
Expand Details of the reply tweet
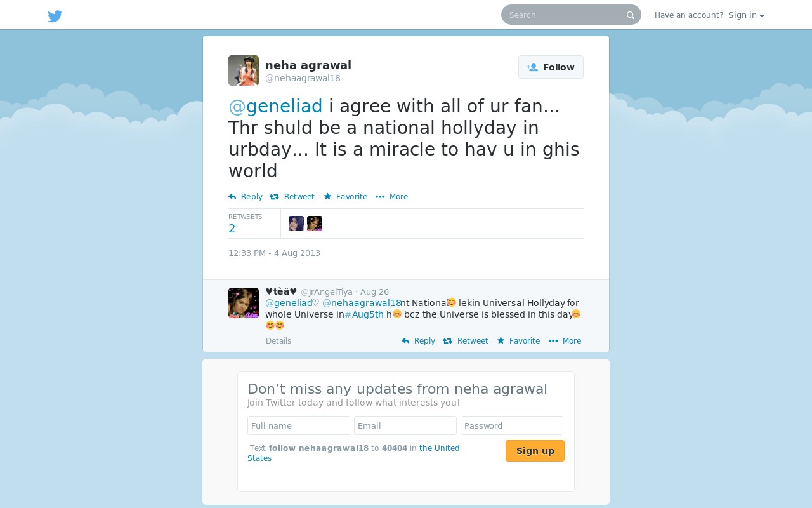pyautogui.click(x=278, y=341)
